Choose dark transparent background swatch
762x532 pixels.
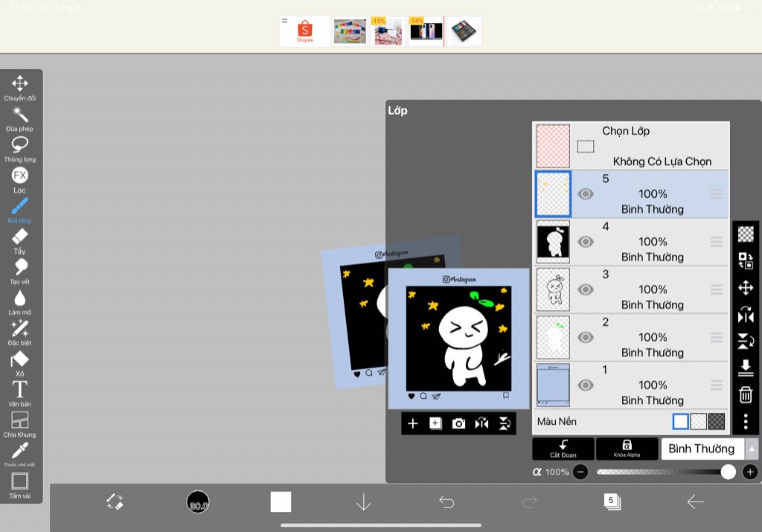[717, 421]
